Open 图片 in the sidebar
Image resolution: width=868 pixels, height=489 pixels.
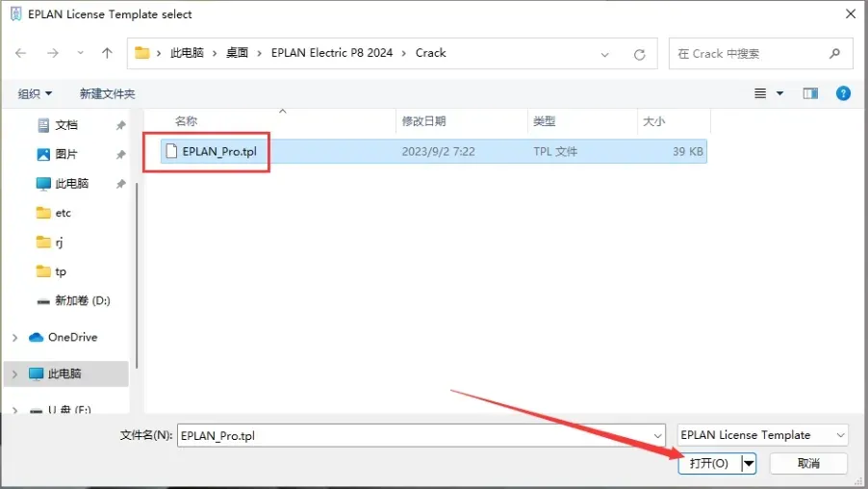pos(65,155)
